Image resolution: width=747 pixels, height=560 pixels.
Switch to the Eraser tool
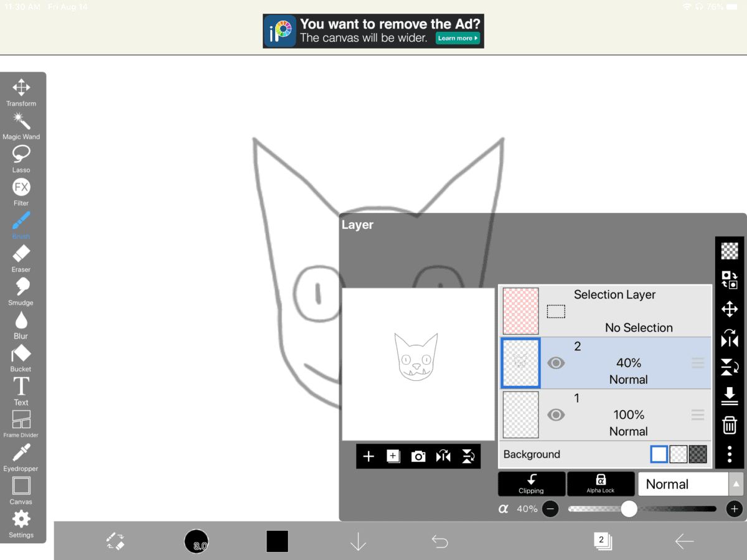click(21, 253)
